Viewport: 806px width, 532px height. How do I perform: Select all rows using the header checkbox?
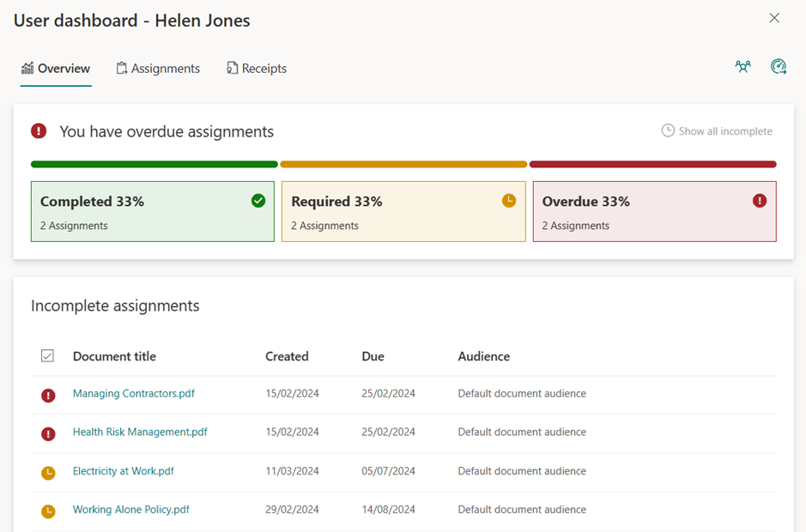click(48, 355)
